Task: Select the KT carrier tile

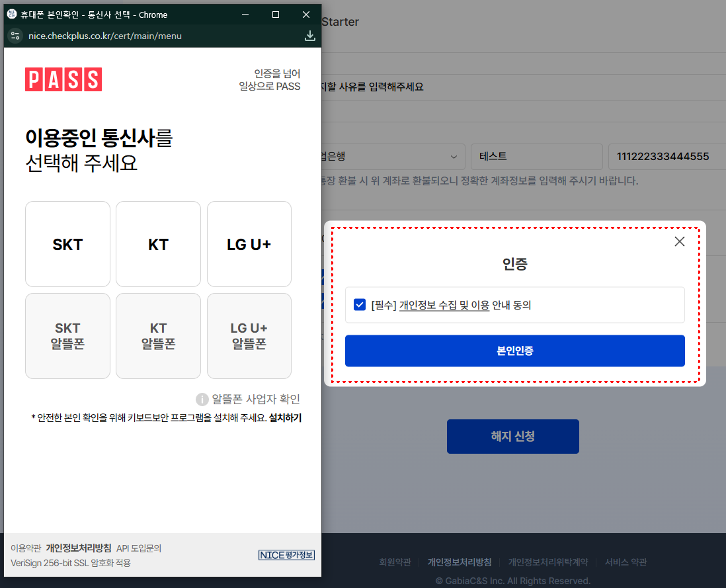Action: 158,244
